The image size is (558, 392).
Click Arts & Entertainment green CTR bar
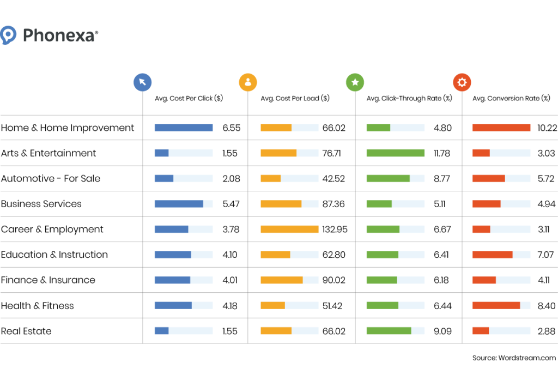tap(396, 153)
